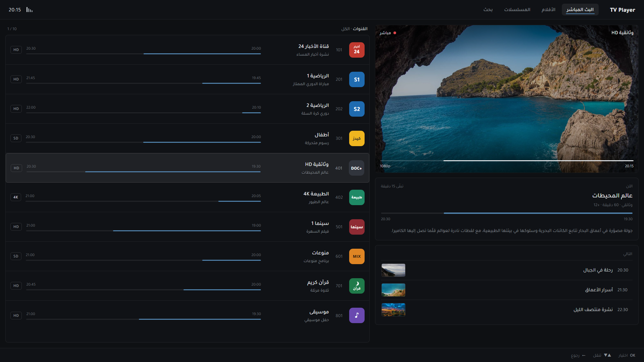Image resolution: width=644 pixels, height=362 pixels.
Task: Click the HD badge on channel 801 row
Action: [16, 315]
